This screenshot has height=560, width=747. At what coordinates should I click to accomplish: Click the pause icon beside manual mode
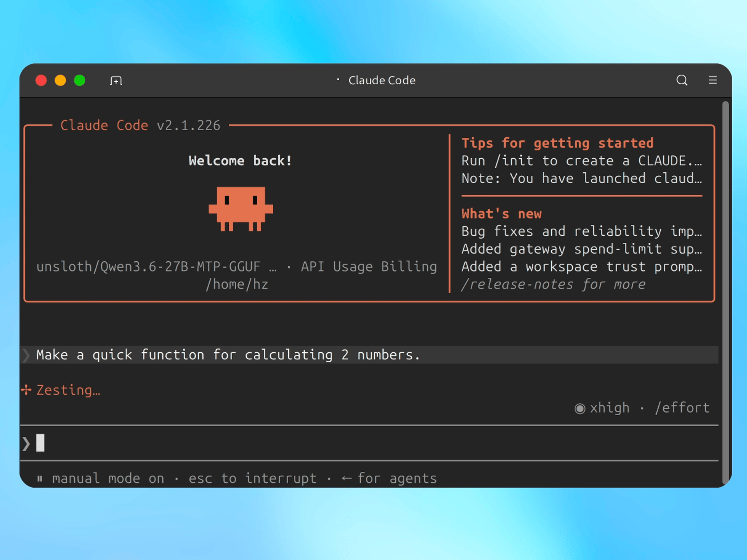(x=40, y=478)
